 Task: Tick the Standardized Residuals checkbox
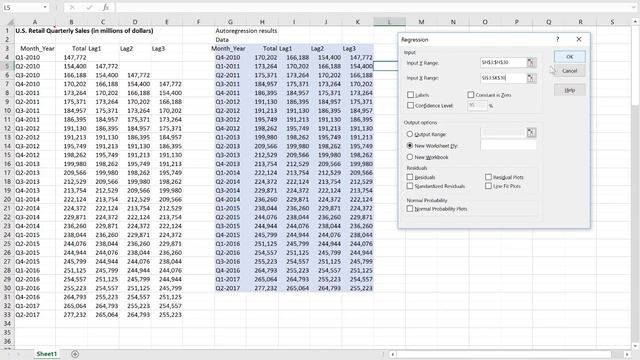tap(410, 186)
